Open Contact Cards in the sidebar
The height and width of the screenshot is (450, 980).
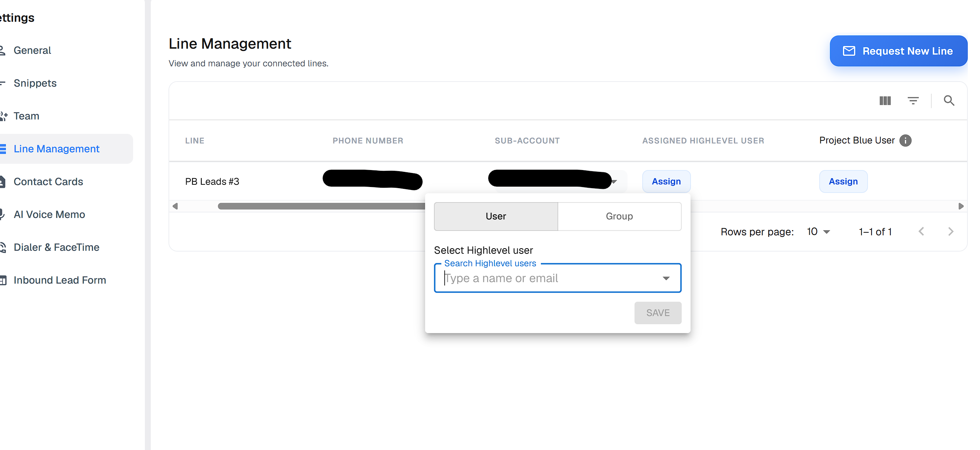48,181
